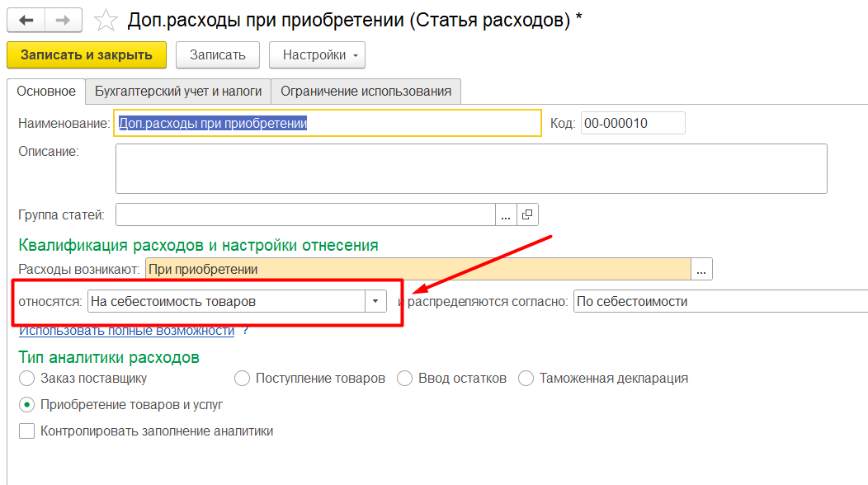Open распределяются согласно selection field
This screenshot has width=868, height=485.
pyautogui.click(x=719, y=302)
